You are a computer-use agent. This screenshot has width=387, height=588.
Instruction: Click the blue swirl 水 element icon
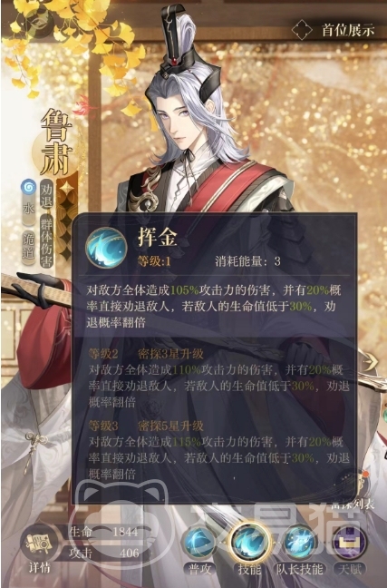point(28,186)
